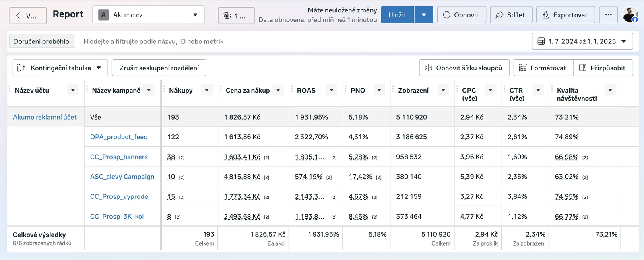This screenshot has width=644, height=260.
Task: Click the 17,42% PNO value
Action: 360,177
